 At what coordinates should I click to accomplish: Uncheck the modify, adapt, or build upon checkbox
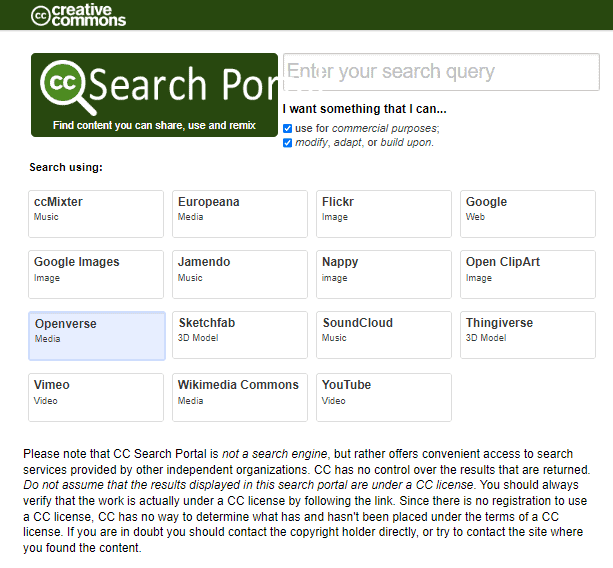[x=287, y=143]
